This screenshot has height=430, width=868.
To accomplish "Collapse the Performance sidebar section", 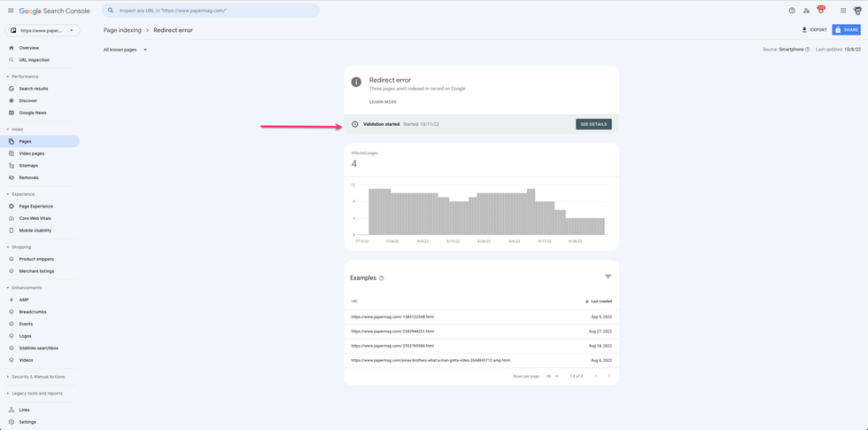I will pyautogui.click(x=8, y=76).
